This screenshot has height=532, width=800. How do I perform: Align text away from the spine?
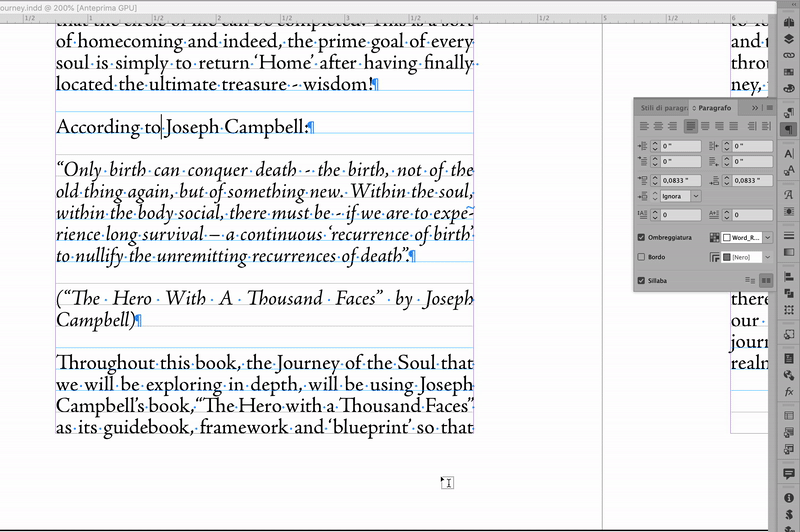pyautogui.click(x=766, y=126)
